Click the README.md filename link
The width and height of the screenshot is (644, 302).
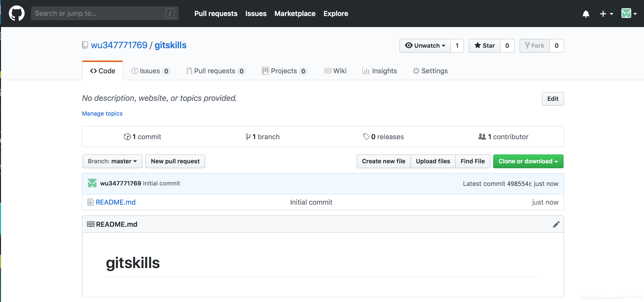tap(115, 202)
